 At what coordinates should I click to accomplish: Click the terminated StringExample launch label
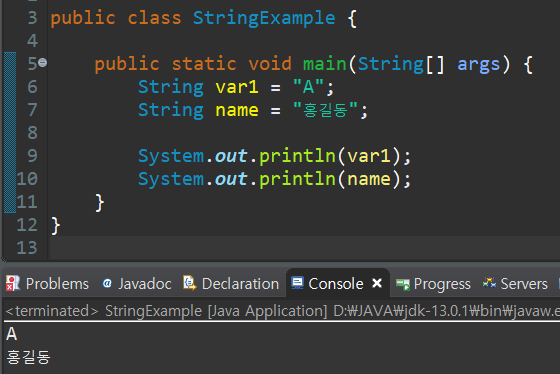(x=282, y=311)
